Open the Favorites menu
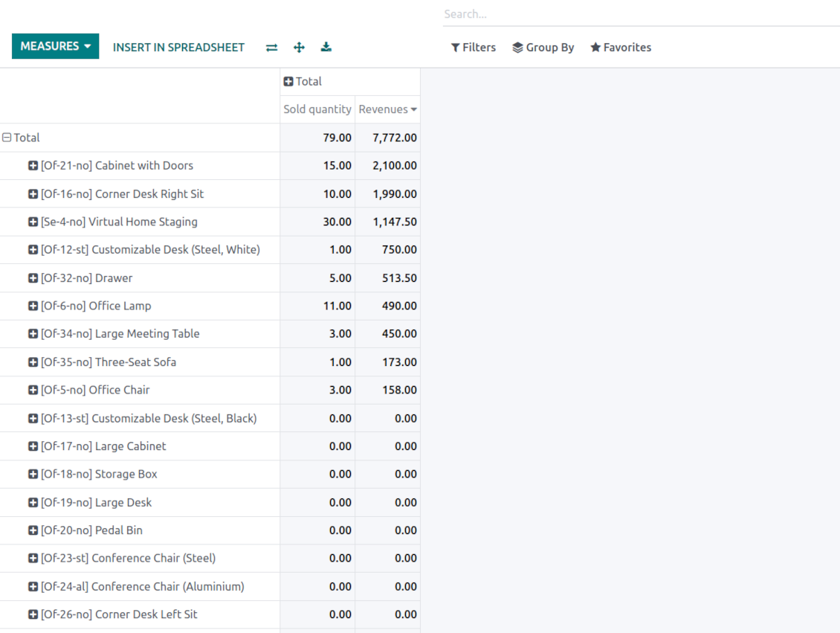This screenshot has height=633, width=840. point(621,47)
